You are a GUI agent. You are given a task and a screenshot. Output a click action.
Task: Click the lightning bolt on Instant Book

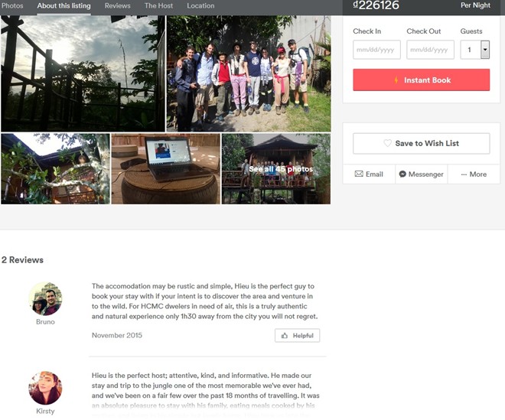396,80
